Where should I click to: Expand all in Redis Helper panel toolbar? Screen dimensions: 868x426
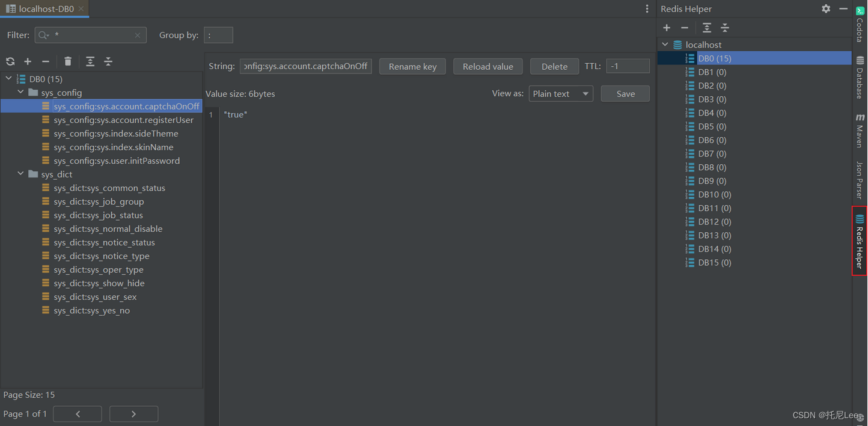[707, 28]
